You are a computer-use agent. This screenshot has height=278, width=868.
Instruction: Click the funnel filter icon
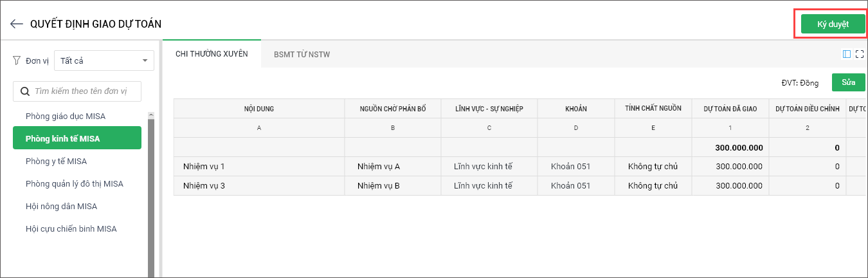coord(17,60)
